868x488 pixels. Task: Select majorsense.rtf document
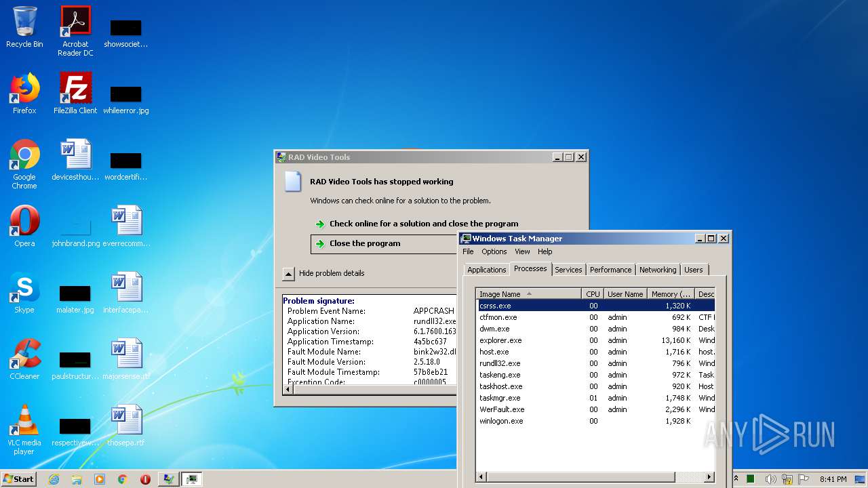pyautogui.click(x=126, y=359)
